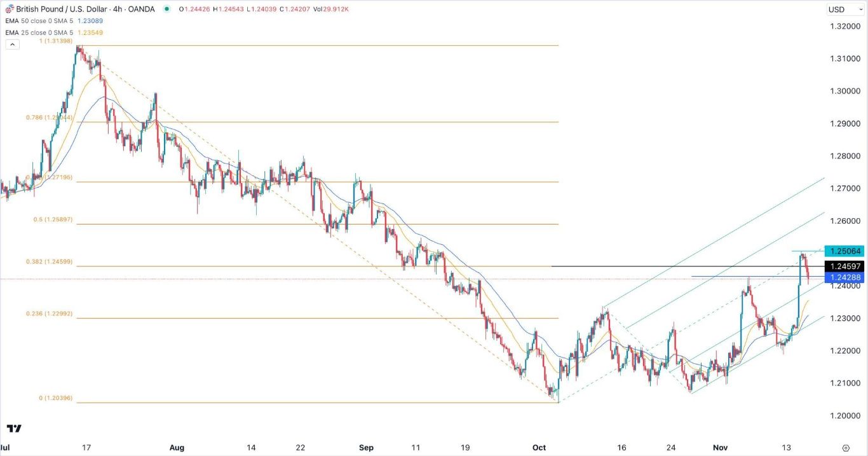Image resolution: width=868 pixels, height=456 pixels.
Task: Click the 1.25064 cyan price label
Action: coord(844,251)
